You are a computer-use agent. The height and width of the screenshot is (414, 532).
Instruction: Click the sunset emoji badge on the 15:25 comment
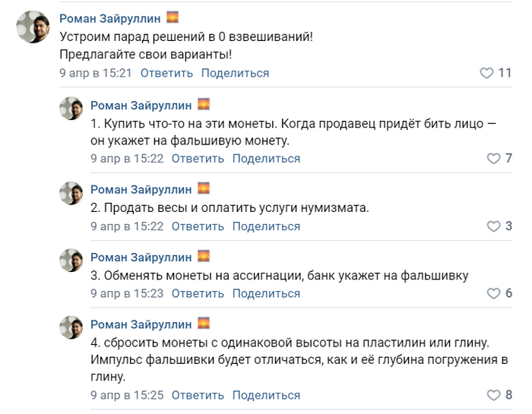pos(204,323)
